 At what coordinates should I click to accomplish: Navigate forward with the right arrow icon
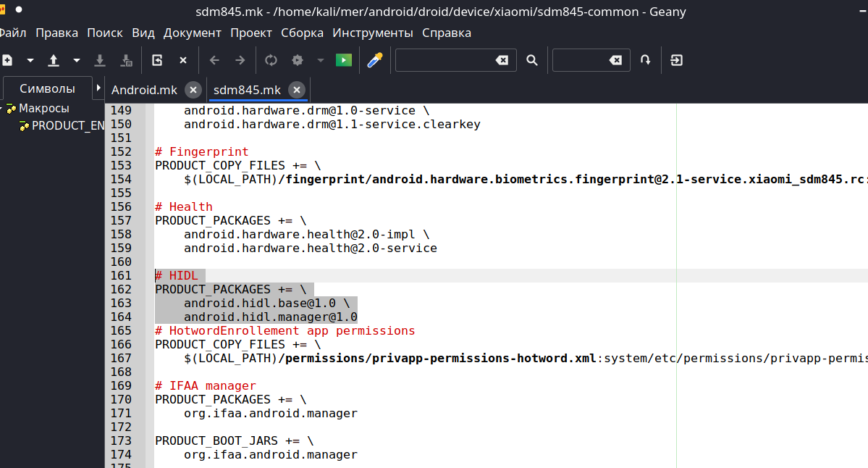[240, 60]
